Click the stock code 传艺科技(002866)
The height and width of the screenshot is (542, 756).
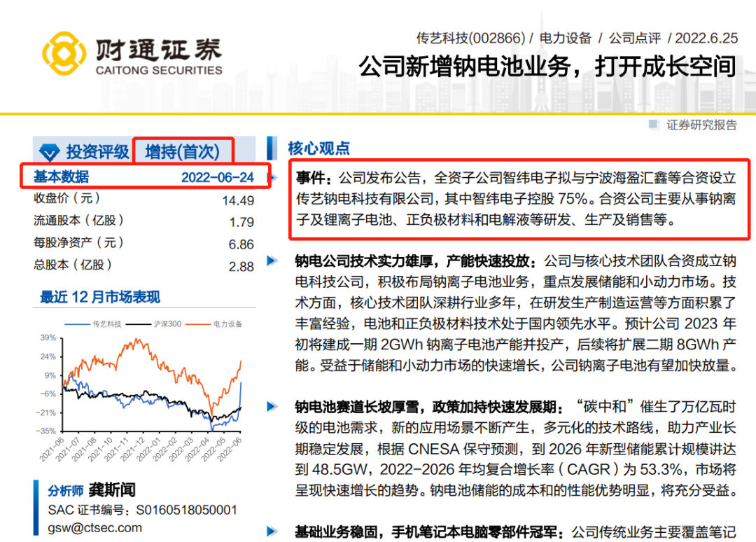tap(470, 38)
